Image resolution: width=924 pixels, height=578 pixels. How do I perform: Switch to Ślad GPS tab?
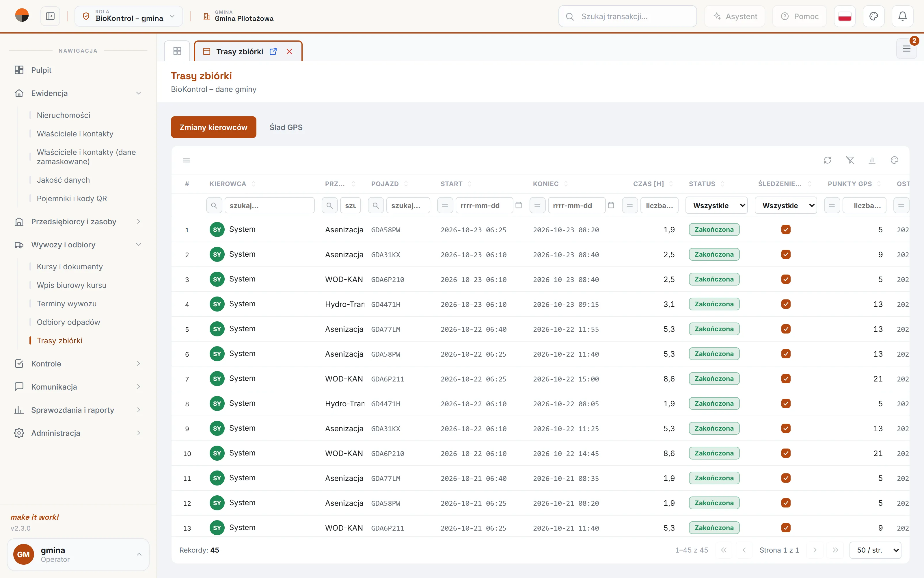pyautogui.click(x=286, y=127)
